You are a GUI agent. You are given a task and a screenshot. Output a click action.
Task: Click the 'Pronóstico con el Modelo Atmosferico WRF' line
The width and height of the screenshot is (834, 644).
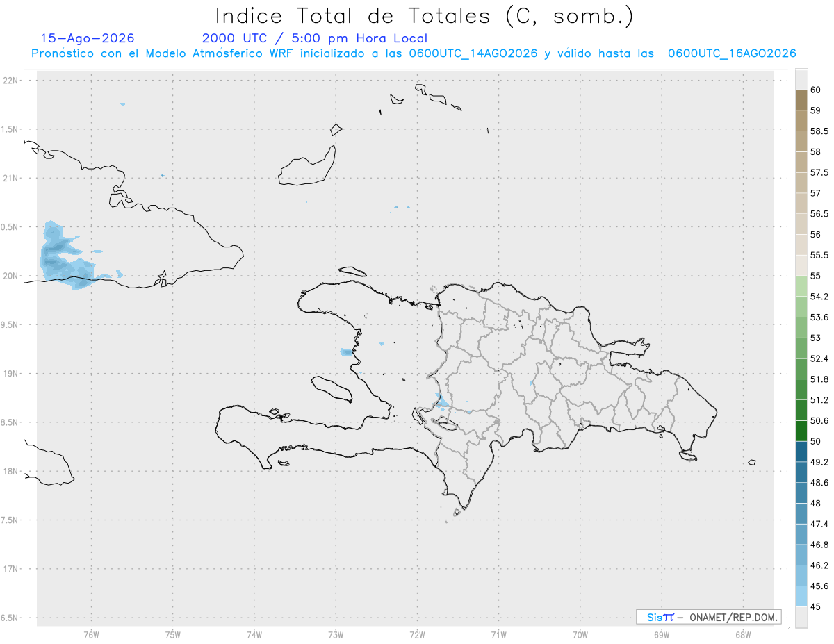414,53
